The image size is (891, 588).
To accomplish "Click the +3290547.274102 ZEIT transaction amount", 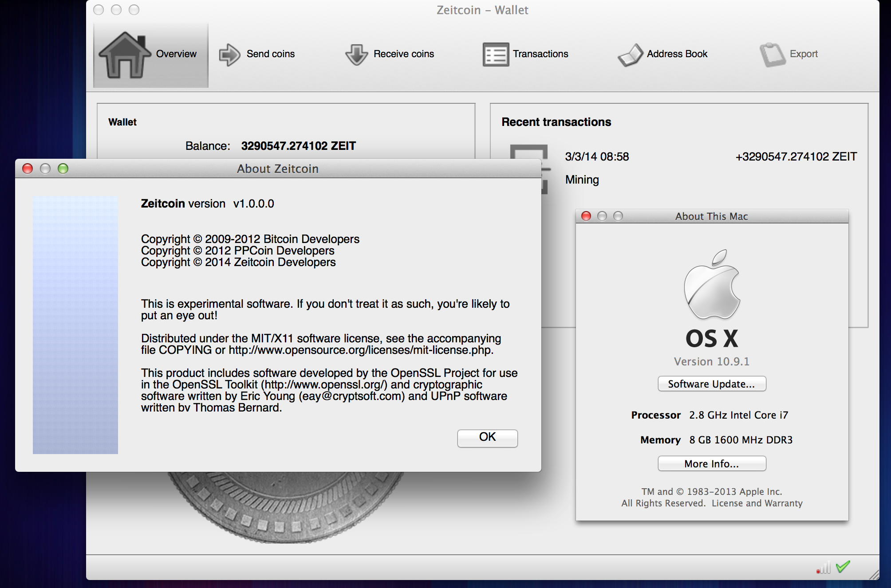I will coord(796,157).
